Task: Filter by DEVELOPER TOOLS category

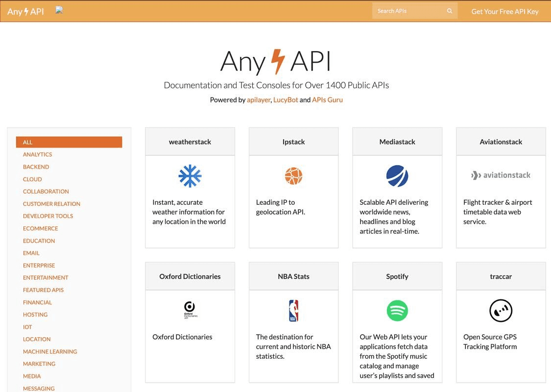Action: click(48, 216)
